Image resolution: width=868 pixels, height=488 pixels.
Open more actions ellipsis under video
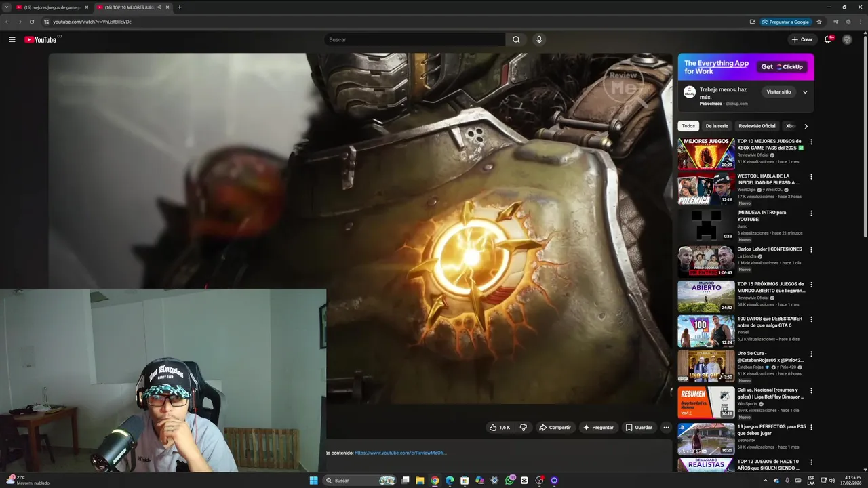[x=666, y=428]
